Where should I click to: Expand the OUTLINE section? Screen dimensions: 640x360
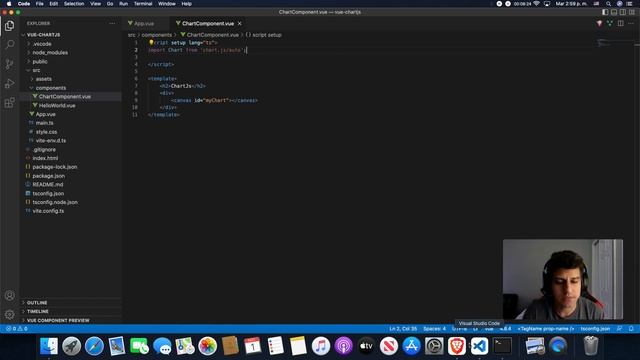coord(37,303)
